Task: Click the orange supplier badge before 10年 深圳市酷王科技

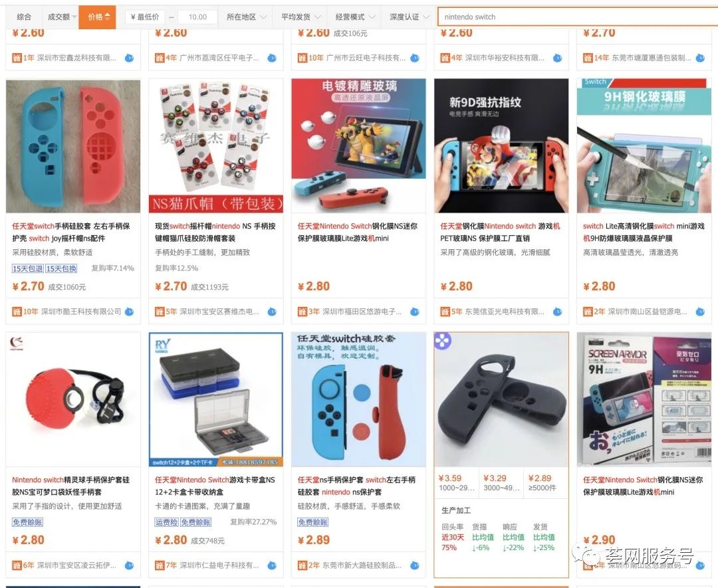Action: 17,312
